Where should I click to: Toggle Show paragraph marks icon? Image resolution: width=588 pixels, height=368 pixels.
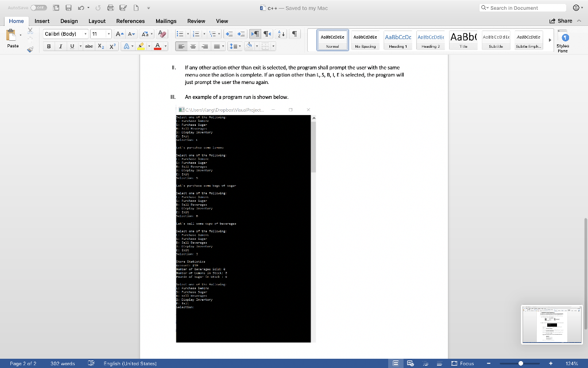click(295, 34)
